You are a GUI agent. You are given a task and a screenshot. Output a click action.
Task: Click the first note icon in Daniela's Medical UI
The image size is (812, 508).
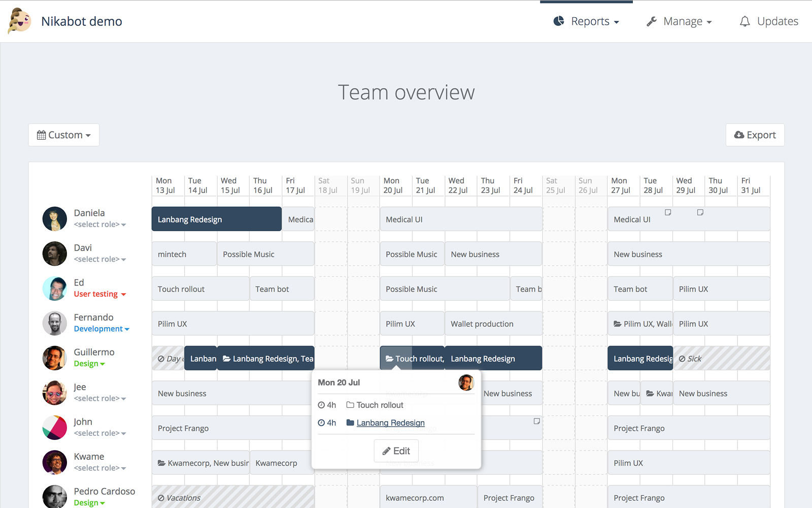(668, 212)
